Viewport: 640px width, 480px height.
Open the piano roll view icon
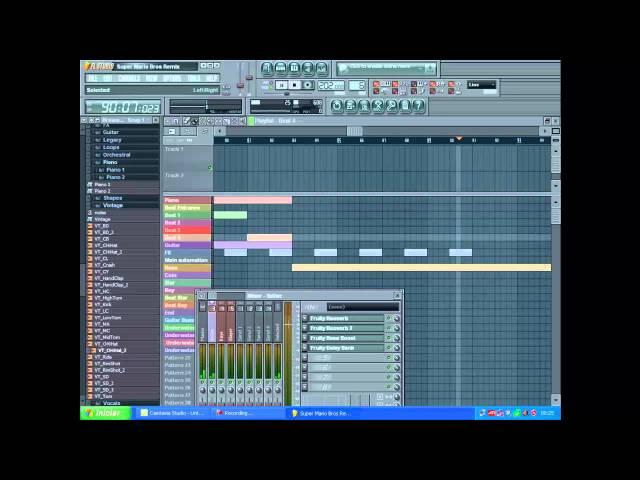(x=294, y=68)
